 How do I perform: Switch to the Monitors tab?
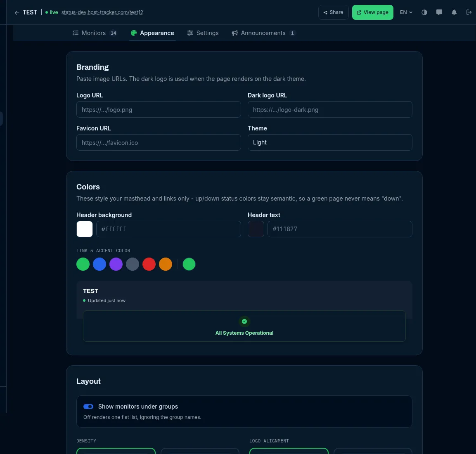pyautogui.click(x=95, y=33)
